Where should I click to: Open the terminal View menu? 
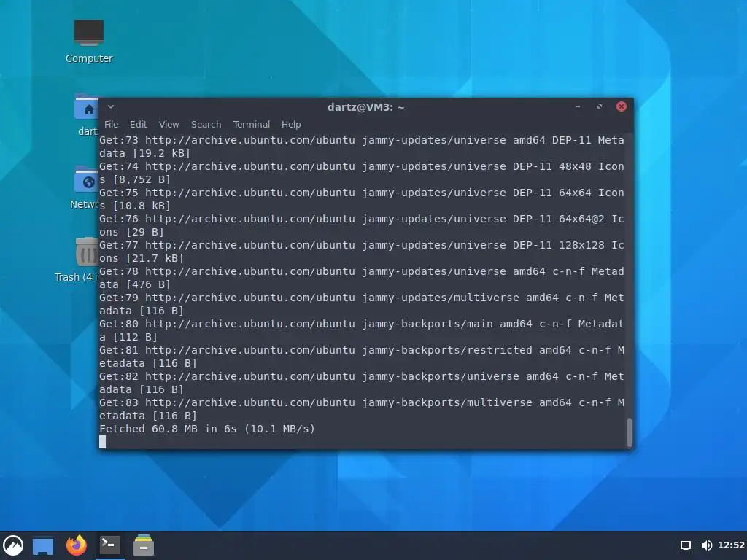[169, 124]
